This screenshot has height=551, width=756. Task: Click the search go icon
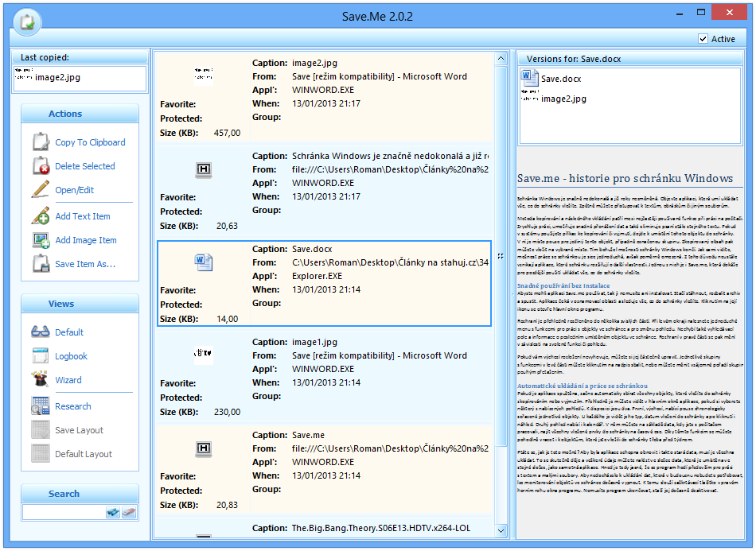coord(113,512)
